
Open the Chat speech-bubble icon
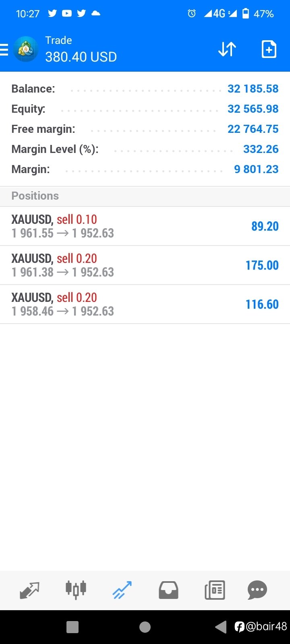(257, 590)
